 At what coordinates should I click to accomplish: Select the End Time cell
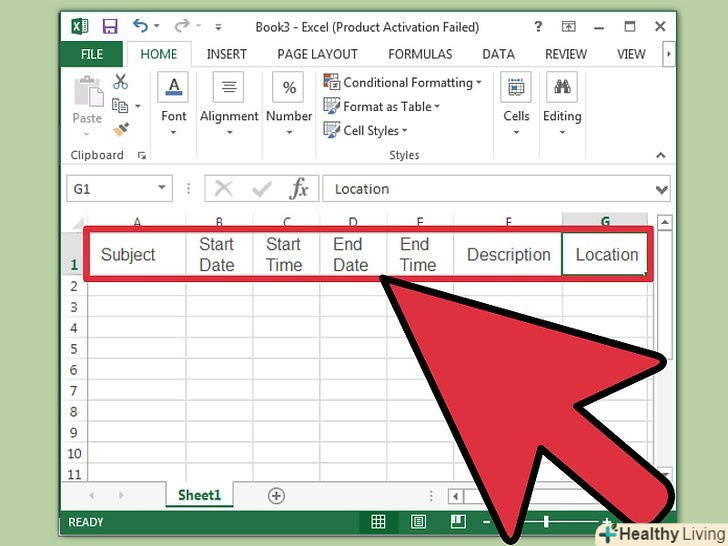pos(420,254)
